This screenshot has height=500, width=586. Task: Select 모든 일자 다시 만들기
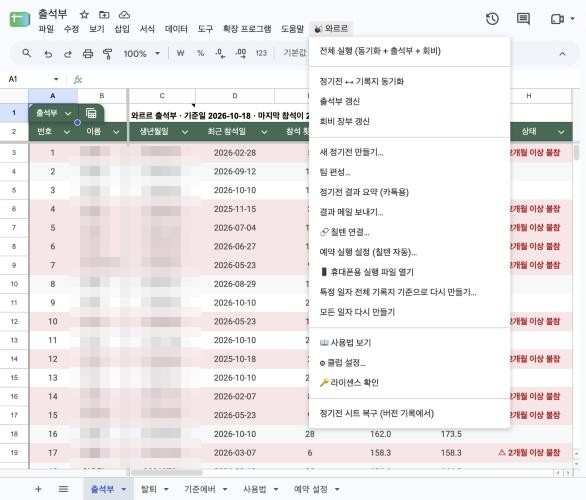click(410, 312)
